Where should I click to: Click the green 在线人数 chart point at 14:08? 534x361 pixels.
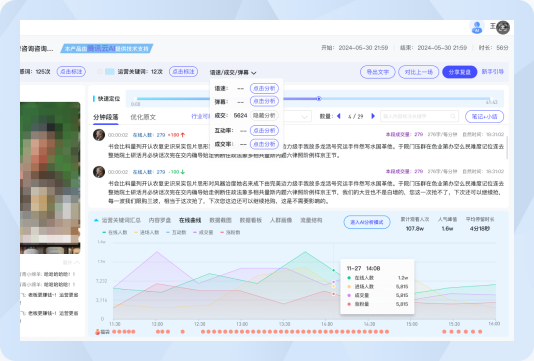tap(333, 270)
